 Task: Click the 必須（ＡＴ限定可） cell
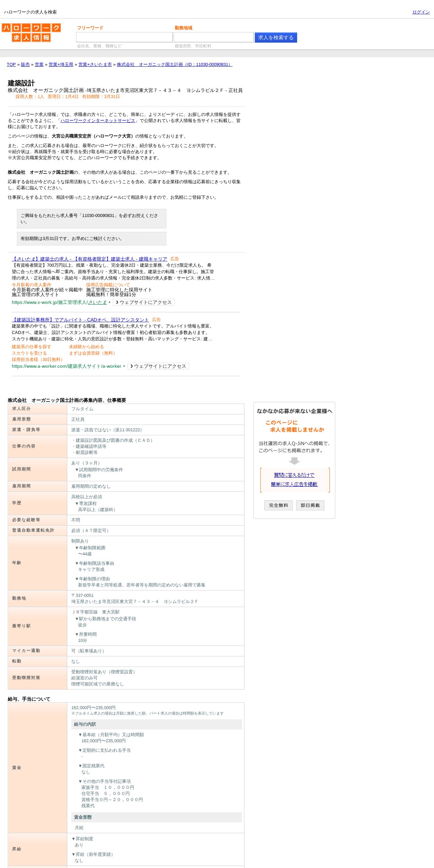[155, 531]
